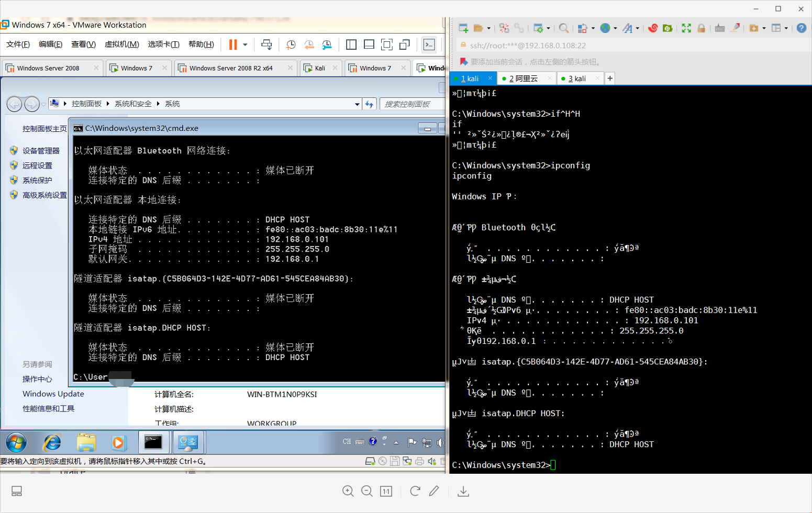Suspend the virtual machine with the pause icon
Viewport: 812px width, 513px height.
click(x=232, y=44)
